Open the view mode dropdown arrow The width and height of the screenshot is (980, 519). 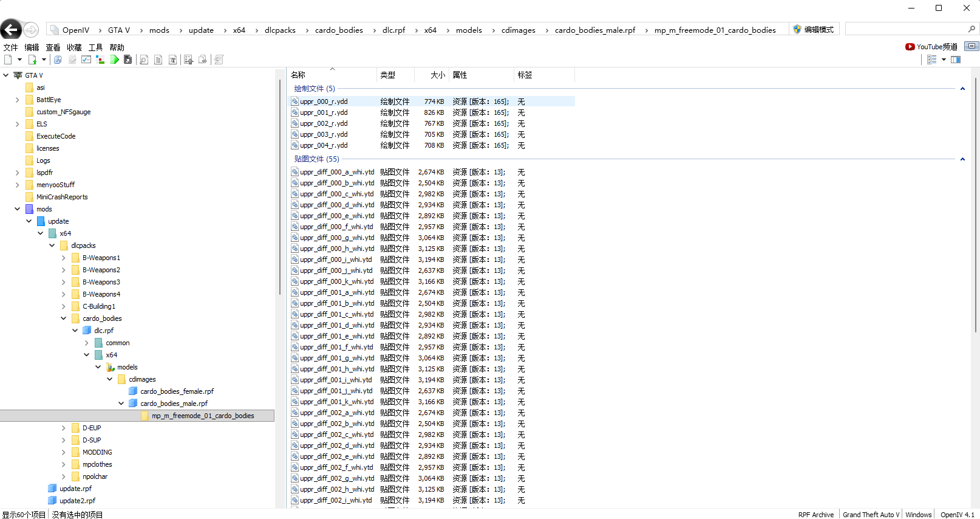coord(944,60)
